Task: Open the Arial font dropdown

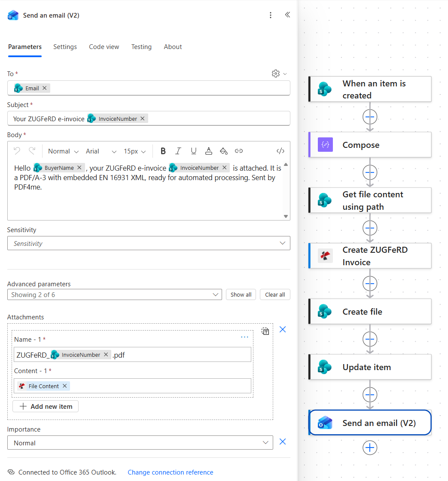Action: click(101, 151)
